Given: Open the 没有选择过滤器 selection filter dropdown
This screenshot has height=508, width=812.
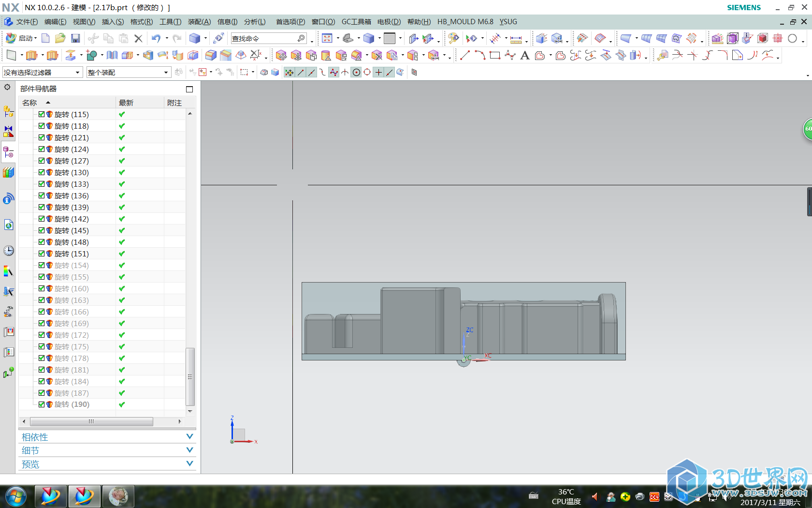Looking at the screenshot, I should [x=42, y=73].
